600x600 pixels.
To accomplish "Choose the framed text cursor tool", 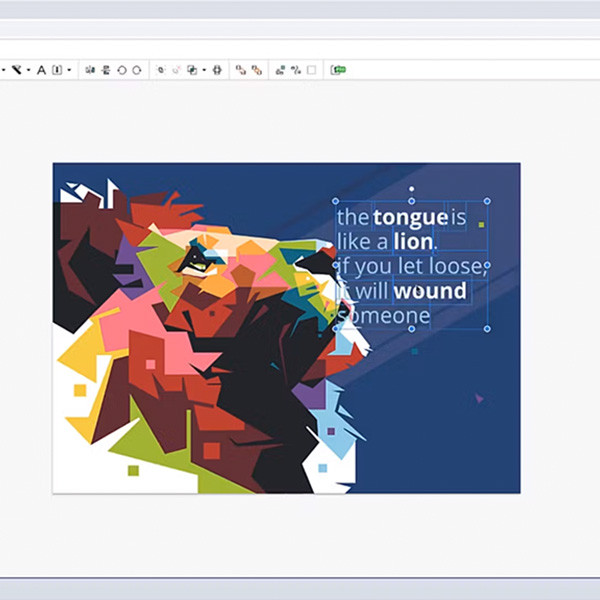I will coord(57,70).
